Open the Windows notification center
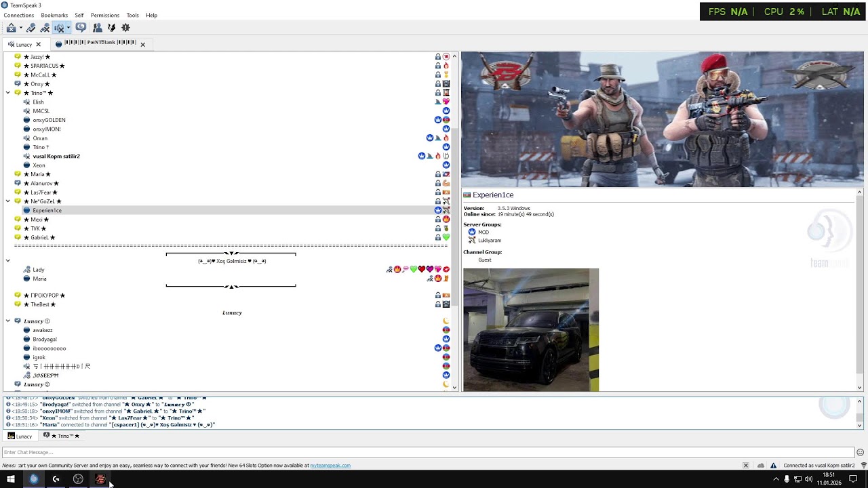This screenshot has height=488, width=868. pyautogui.click(x=853, y=479)
